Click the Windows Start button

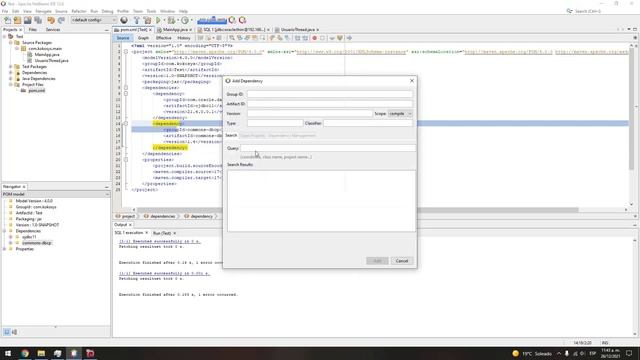pyautogui.click(x=8, y=353)
